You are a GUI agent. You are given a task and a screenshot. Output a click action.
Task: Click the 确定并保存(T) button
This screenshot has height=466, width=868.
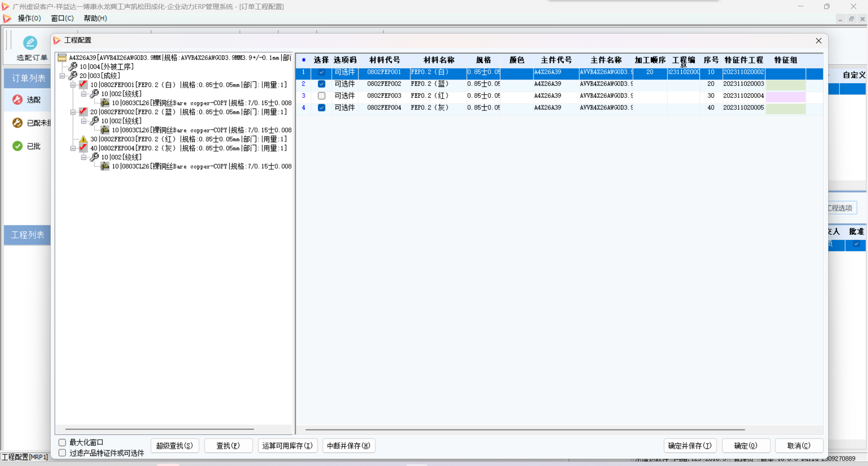[x=689, y=446]
